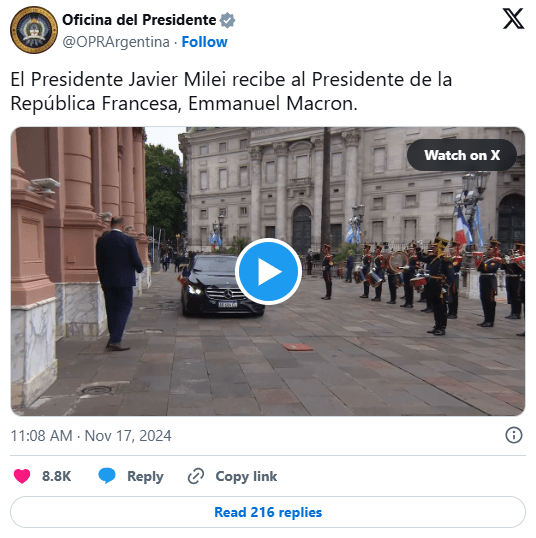Open the 11:08 AM Nov 17, 2024 timestamp
The image size is (536, 538).
pyautogui.click(x=91, y=436)
